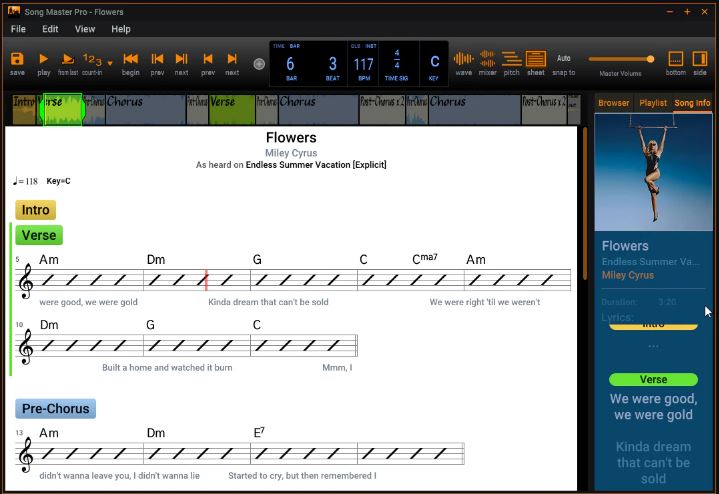Open the key selector showing C

(x=434, y=64)
